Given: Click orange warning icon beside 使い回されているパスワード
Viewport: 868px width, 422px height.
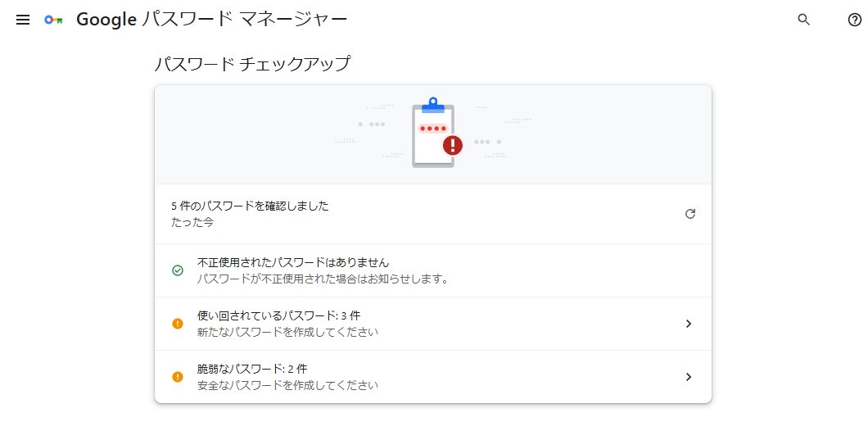Looking at the screenshot, I should [177, 324].
